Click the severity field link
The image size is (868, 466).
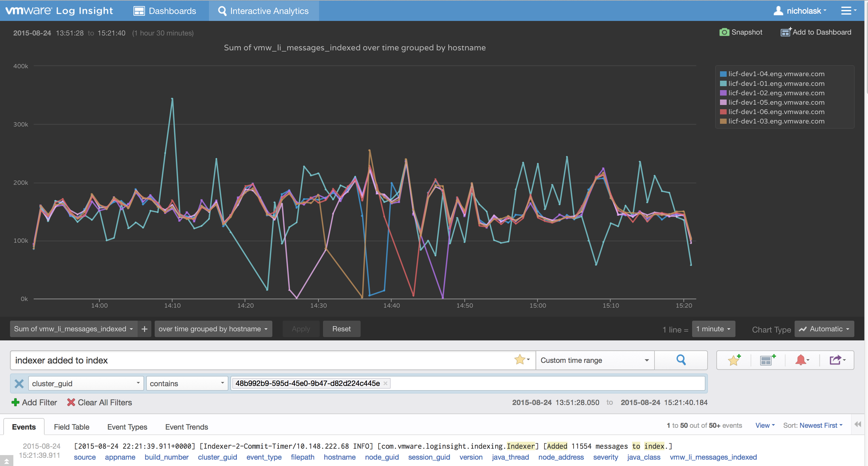[x=606, y=457]
